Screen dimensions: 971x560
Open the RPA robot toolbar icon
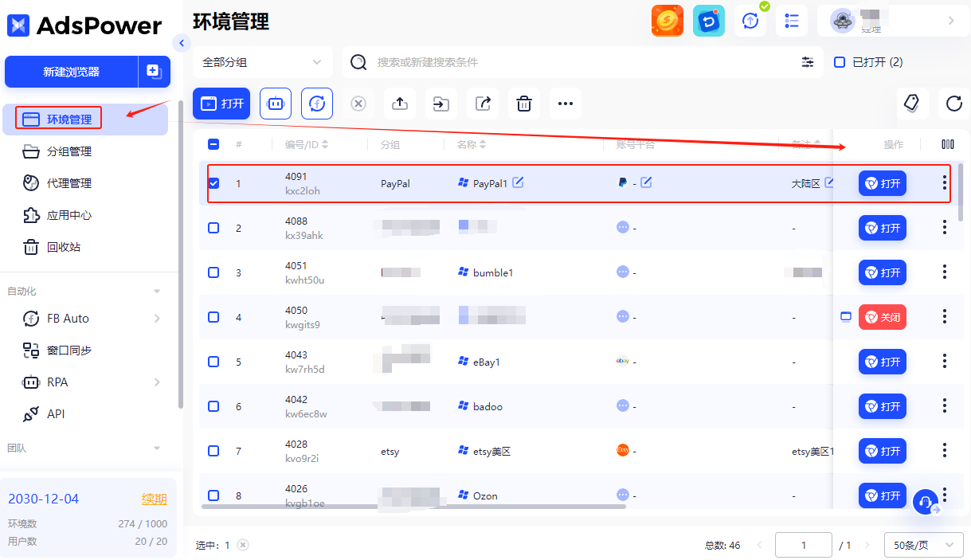pos(276,104)
